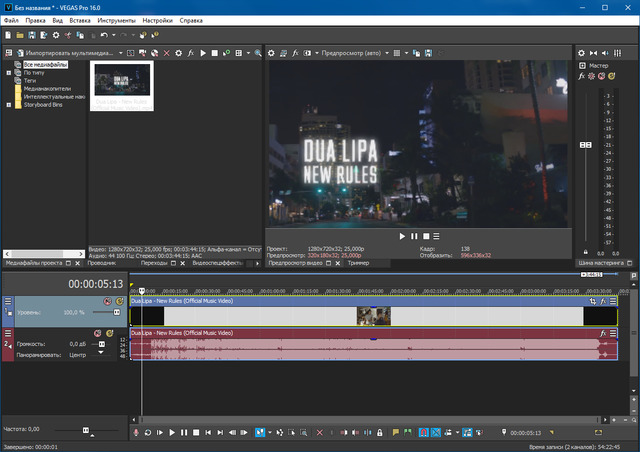Screen dimensions: 640x452
Task: Click the audio track Громкость slider handle
Action: coord(102,343)
